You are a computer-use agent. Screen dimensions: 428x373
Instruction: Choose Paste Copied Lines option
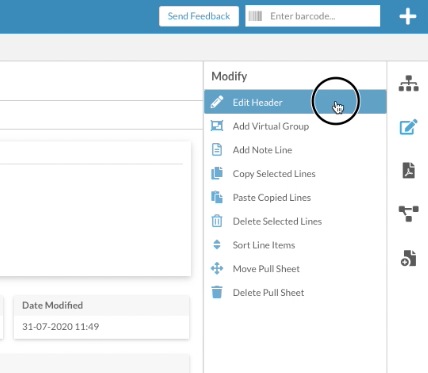[295, 197]
